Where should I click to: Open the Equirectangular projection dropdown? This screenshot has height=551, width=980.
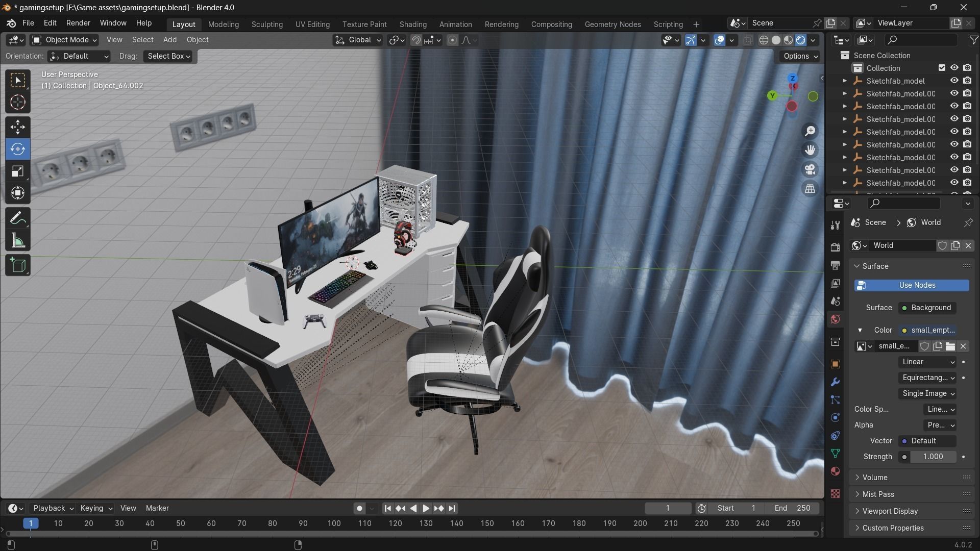927,378
